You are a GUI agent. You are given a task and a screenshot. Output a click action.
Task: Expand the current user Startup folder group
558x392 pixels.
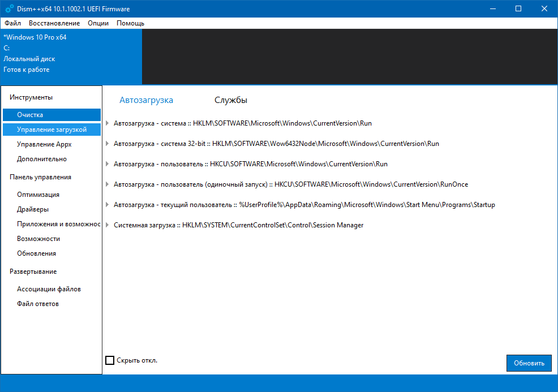point(108,205)
